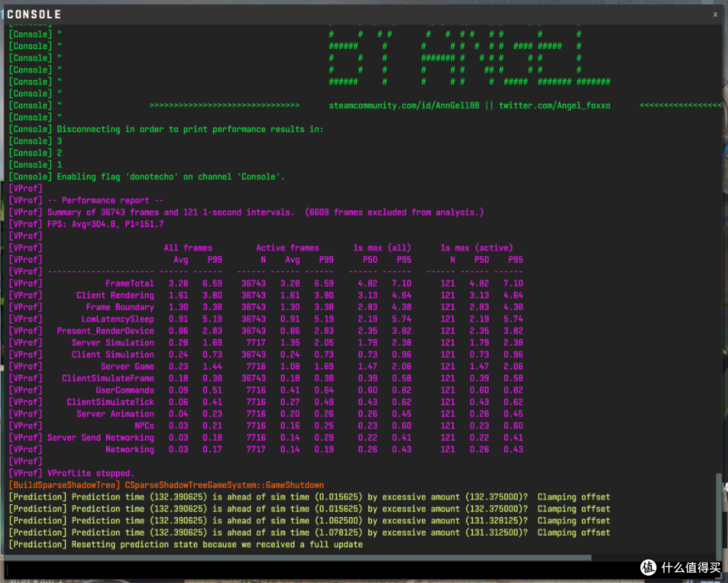
Task: Click the FrameTotal row label
Action: [129, 284]
